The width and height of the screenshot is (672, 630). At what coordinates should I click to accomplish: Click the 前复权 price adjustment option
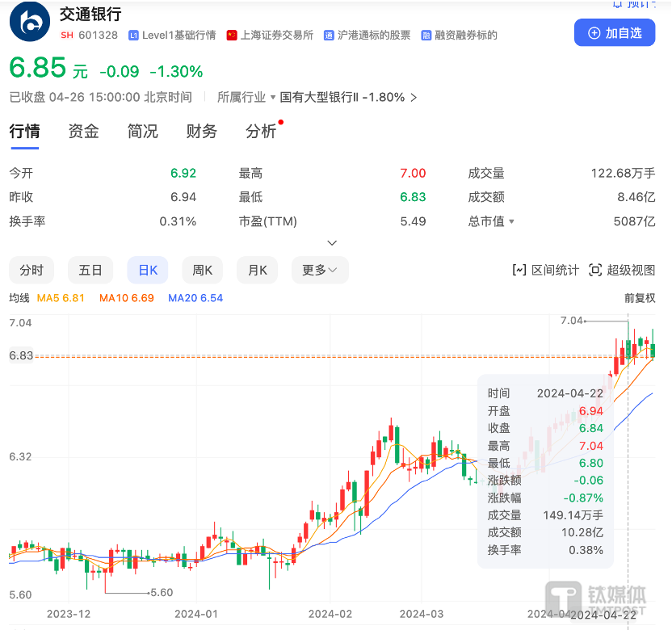coord(639,298)
